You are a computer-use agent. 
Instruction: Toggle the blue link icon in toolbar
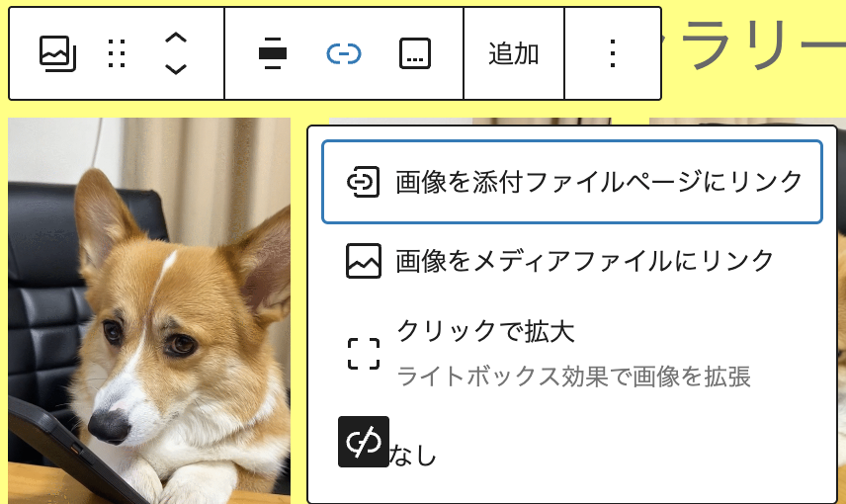[344, 53]
